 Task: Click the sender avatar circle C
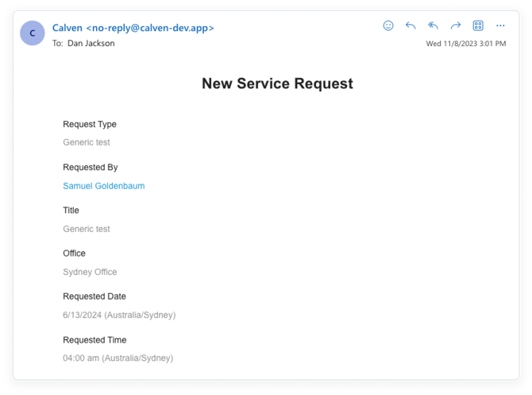[x=33, y=33]
